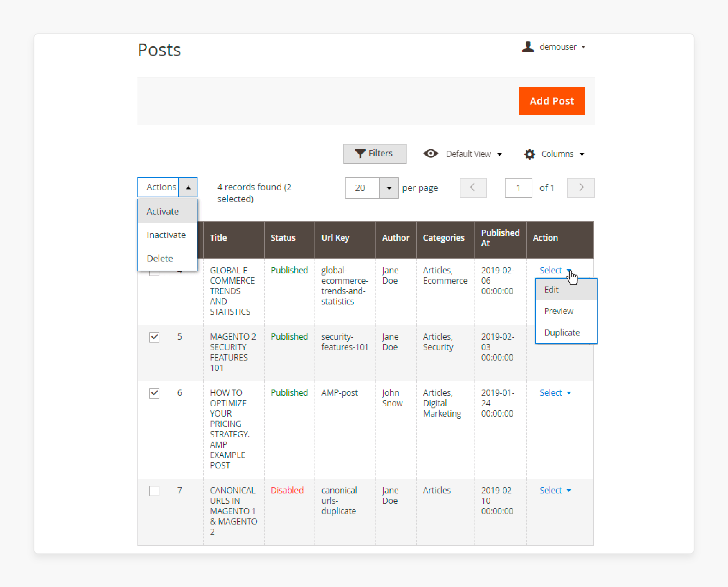728x587 pixels.
Task: Click the CANONICAL URLS IN MAGENTO title
Action: tap(233, 511)
